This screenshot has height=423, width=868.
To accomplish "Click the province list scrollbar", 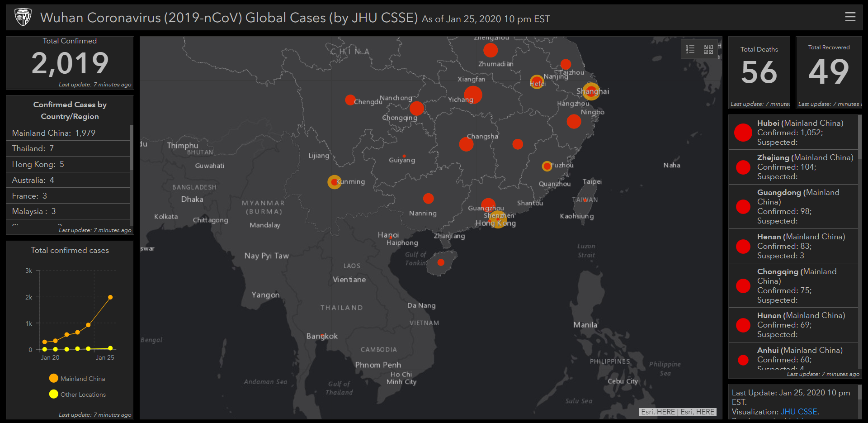I will point(860,138).
